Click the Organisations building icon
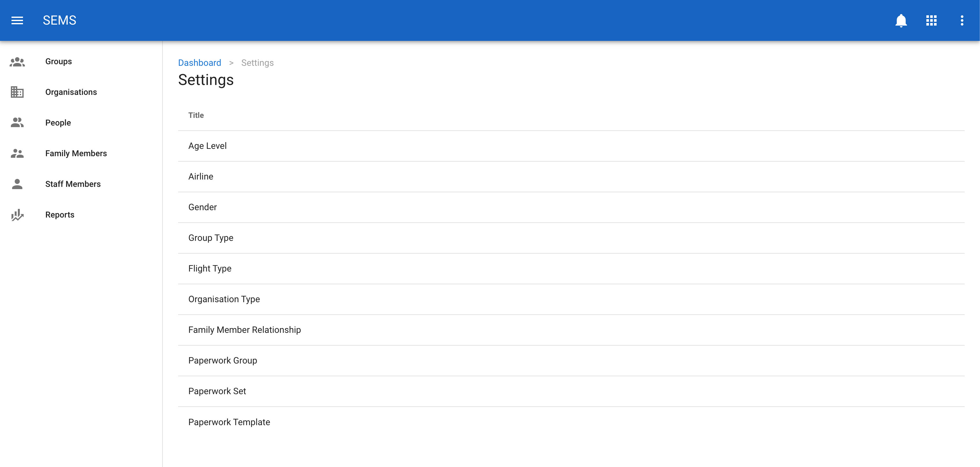The width and height of the screenshot is (980, 467). tap(17, 92)
